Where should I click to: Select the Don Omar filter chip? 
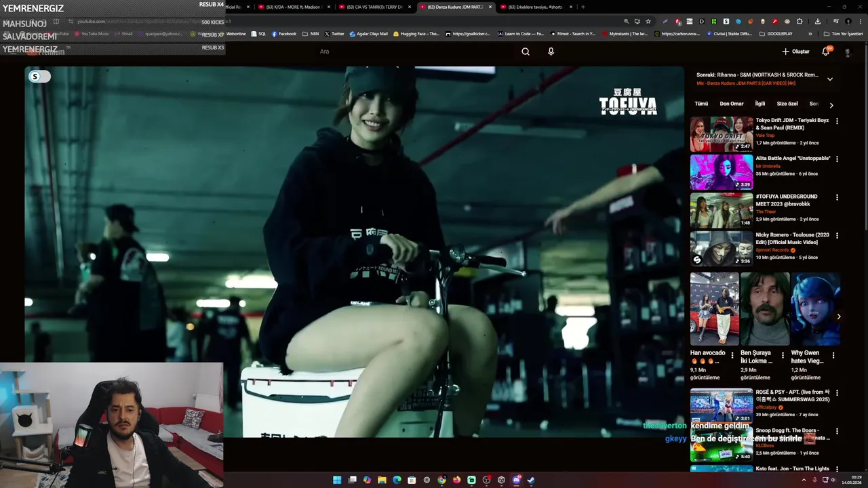tap(732, 104)
